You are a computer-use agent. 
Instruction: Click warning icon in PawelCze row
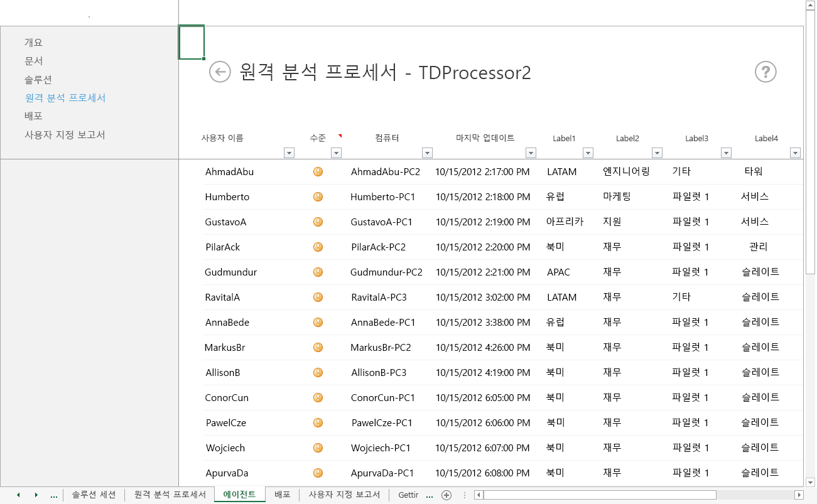click(318, 422)
